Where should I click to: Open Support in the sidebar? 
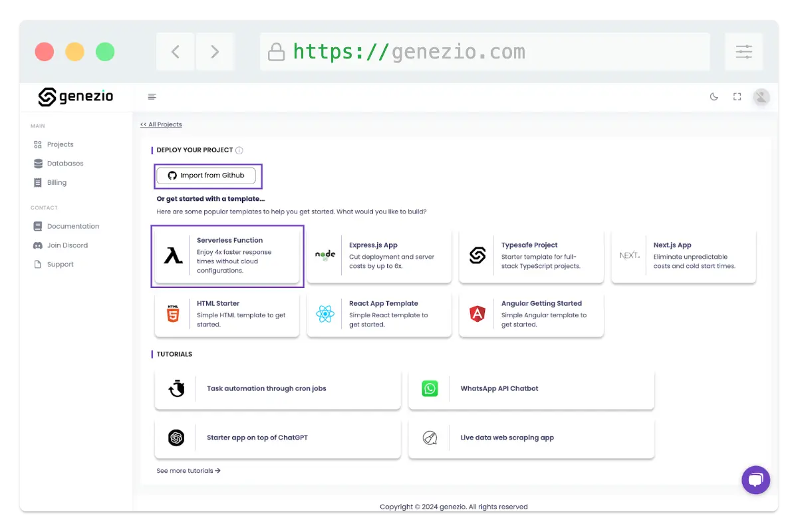click(x=54, y=265)
